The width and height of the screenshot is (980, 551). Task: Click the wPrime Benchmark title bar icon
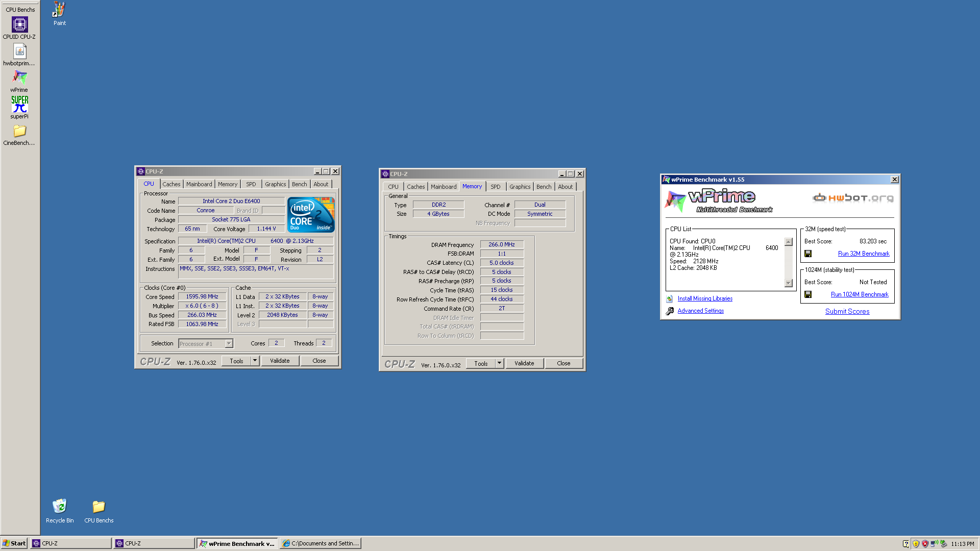tap(666, 180)
